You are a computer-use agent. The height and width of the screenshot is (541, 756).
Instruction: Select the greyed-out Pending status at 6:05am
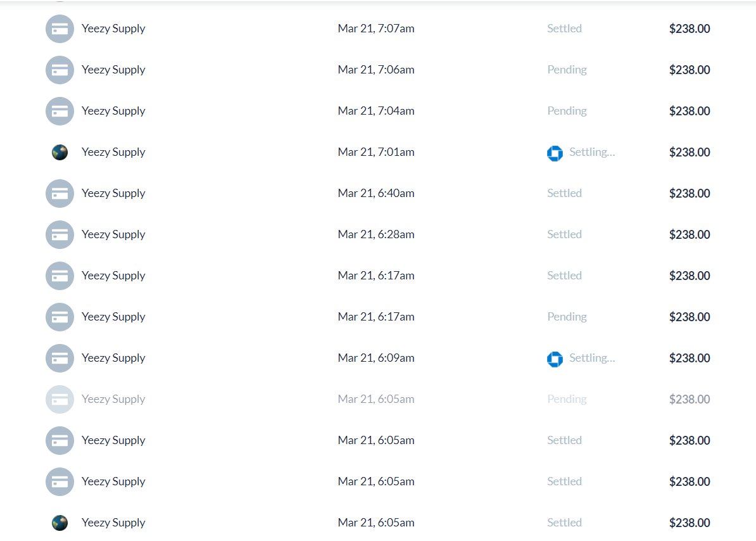point(567,399)
